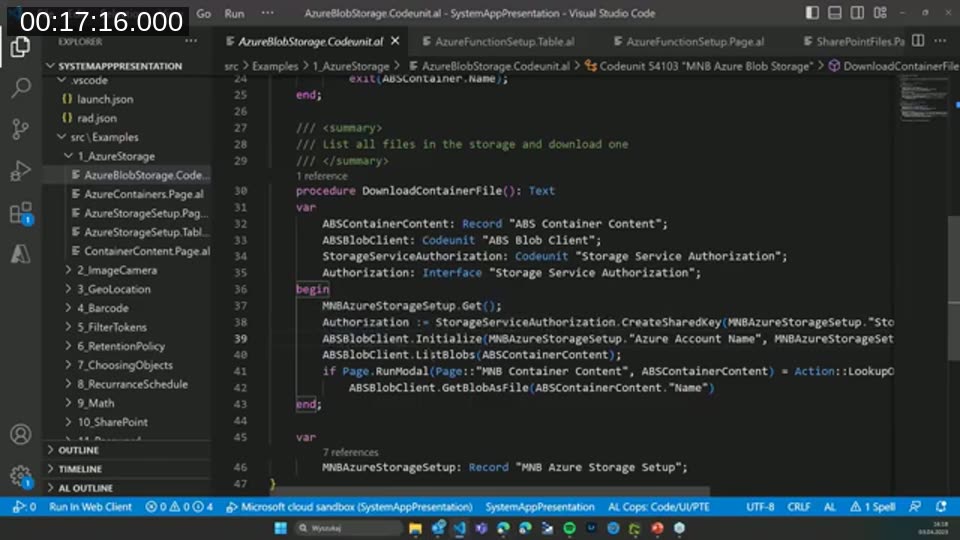Viewport: 960px width, 540px height.
Task: Click '7 references' CodeLens link
Action: [350, 452]
